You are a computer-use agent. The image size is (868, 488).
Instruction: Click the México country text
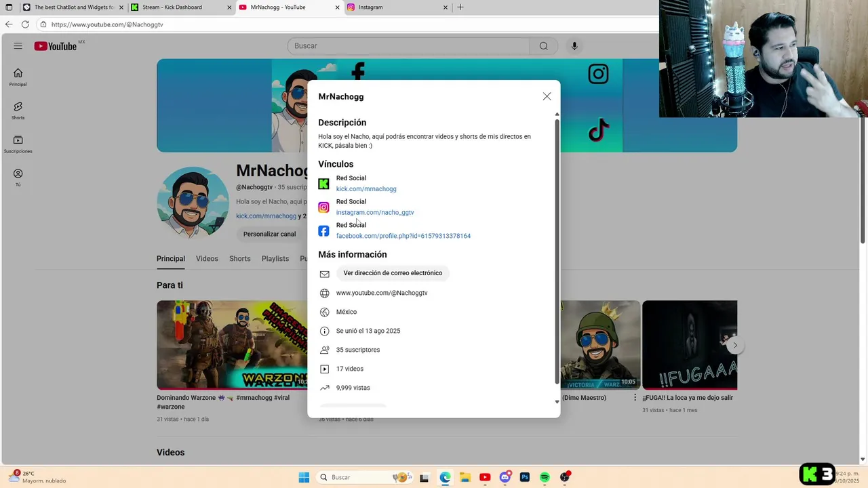point(347,312)
